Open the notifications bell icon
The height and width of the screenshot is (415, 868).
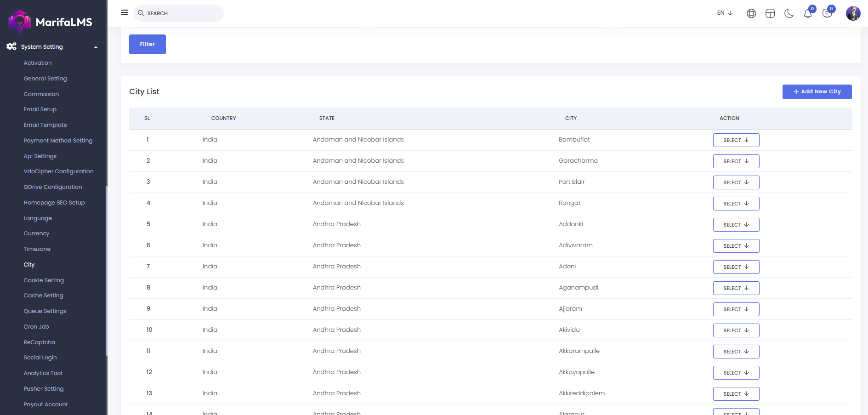808,13
